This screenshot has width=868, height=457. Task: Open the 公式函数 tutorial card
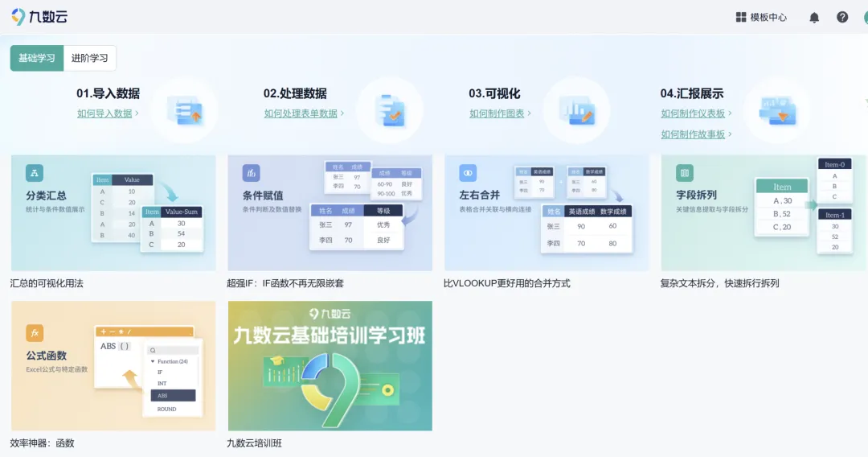(x=113, y=365)
